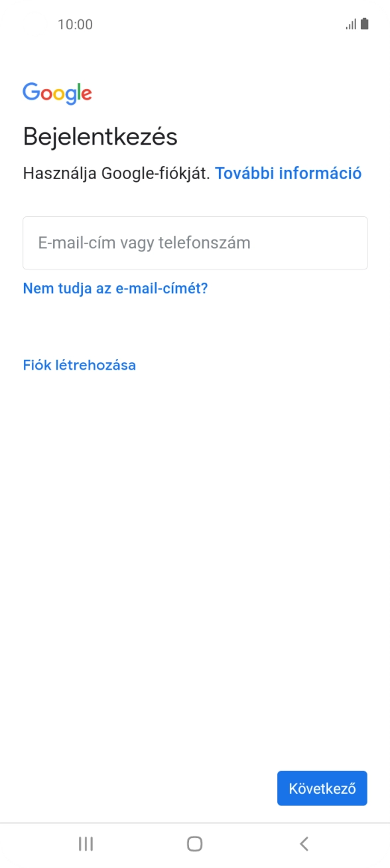
Task: Tap 'Használja Google-fiókját' text
Action: click(116, 173)
